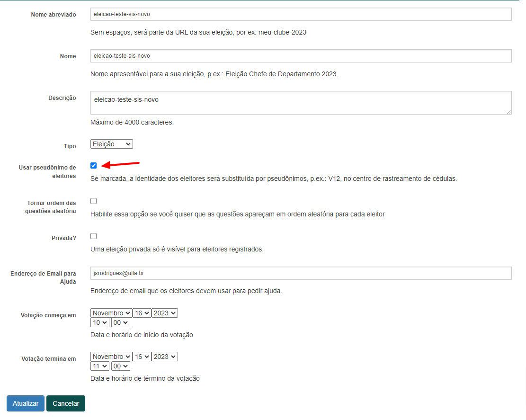This screenshot has height=420, width=526.
Task: Edit the Endereço de Email para Ajuda field
Action: tap(301, 273)
